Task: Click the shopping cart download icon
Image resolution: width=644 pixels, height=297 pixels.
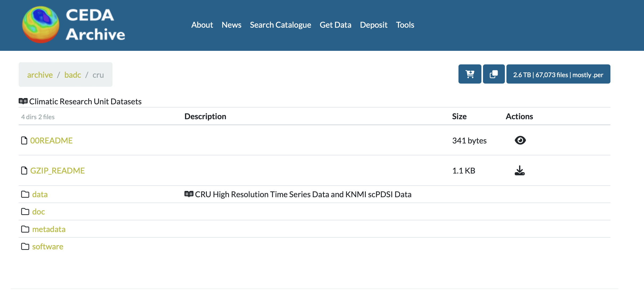Action: [x=470, y=74]
